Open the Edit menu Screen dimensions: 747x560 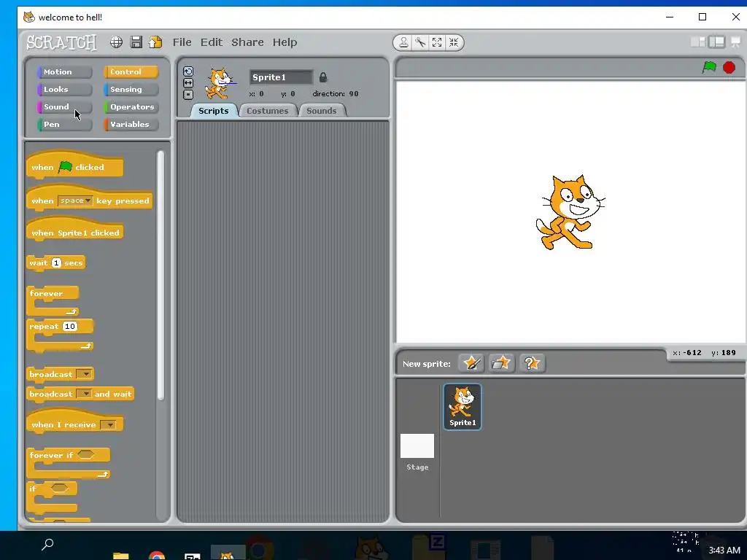pyautogui.click(x=212, y=42)
